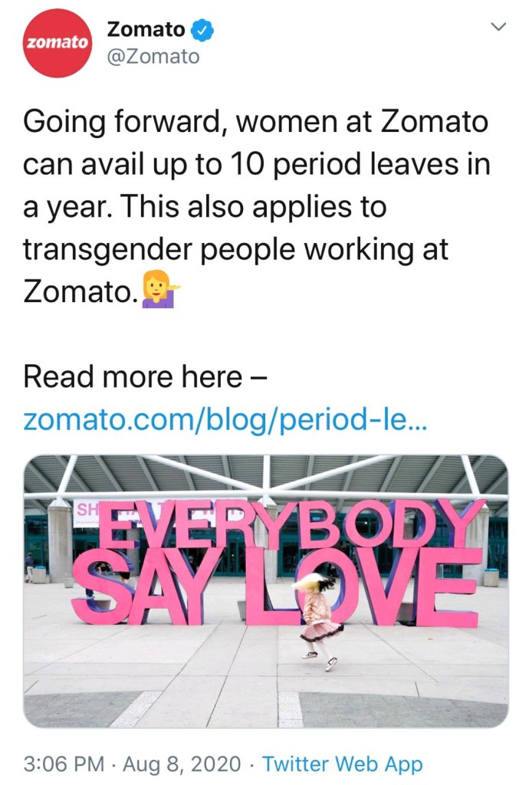Click the "3:06 PM" time in timestamp

coord(64,764)
